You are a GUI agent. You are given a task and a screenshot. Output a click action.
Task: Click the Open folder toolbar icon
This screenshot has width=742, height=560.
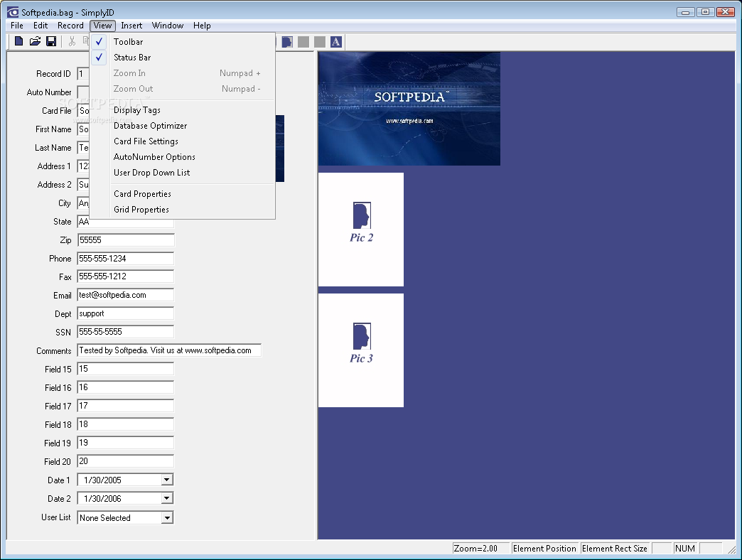(x=35, y=42)
